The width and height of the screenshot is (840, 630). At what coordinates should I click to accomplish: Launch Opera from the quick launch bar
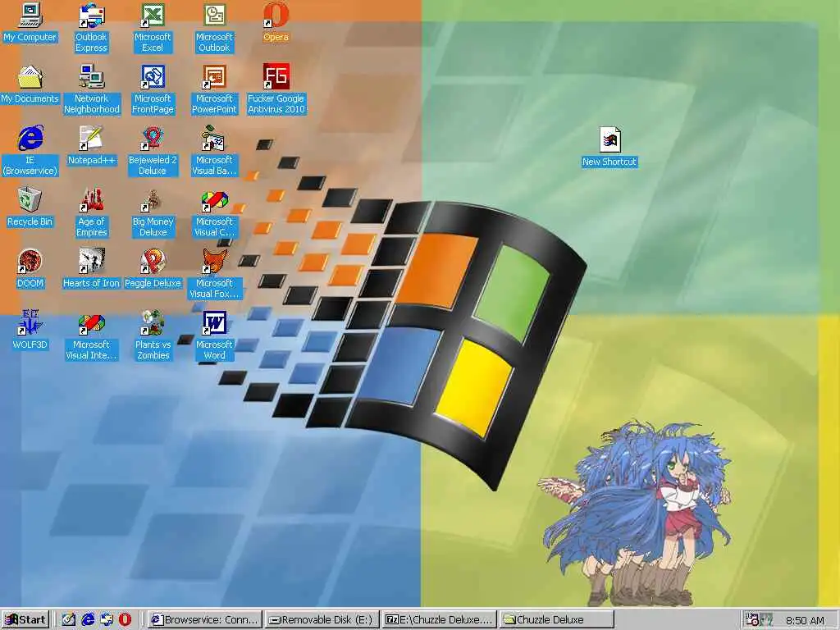point(125,620)
